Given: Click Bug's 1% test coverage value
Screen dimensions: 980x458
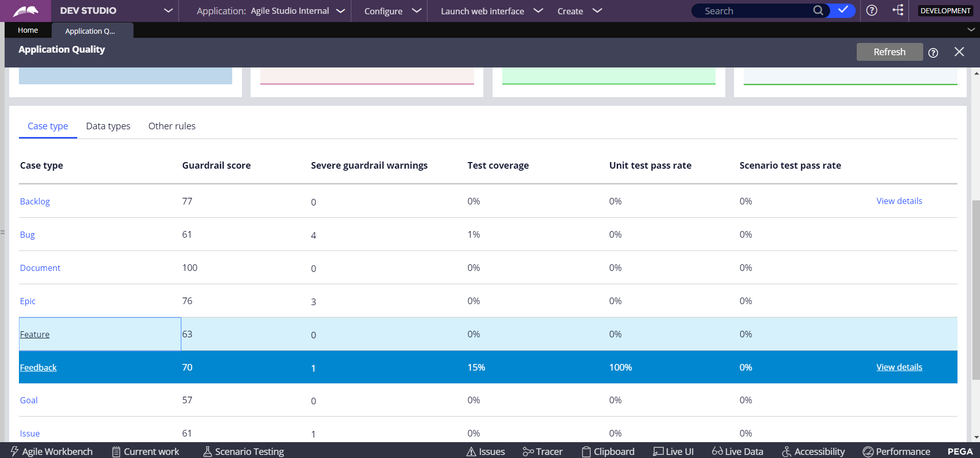Looking at the screenshot, I should (474, 235).
